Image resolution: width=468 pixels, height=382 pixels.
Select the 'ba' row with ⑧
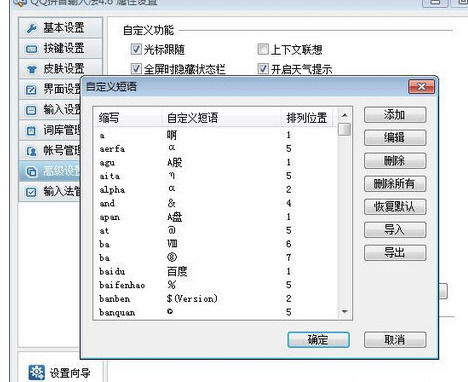(x=216, y=258)
